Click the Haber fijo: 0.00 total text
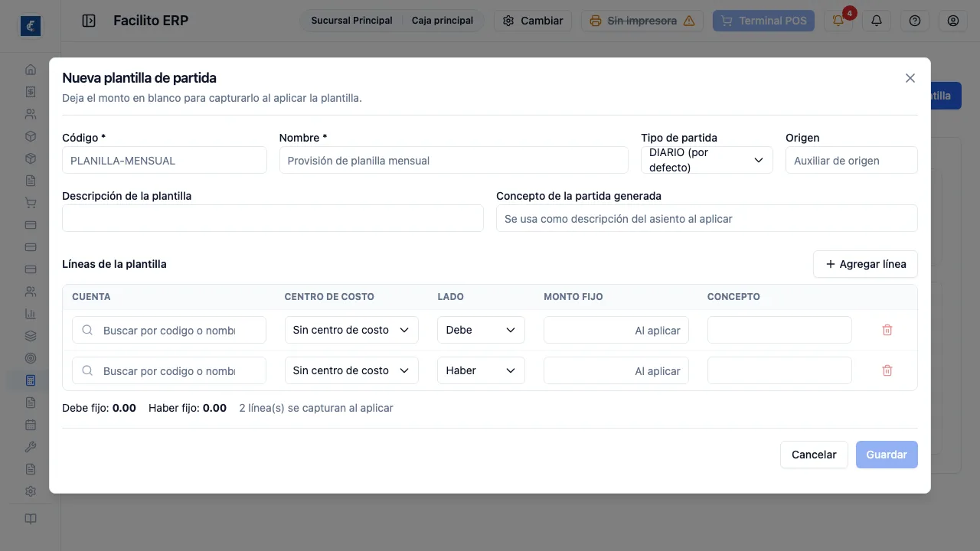 [x=188, y=408]
